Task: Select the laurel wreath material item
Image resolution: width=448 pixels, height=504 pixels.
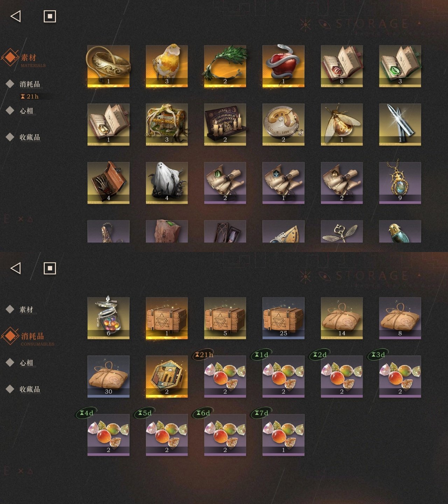Action: click(225, 66)
